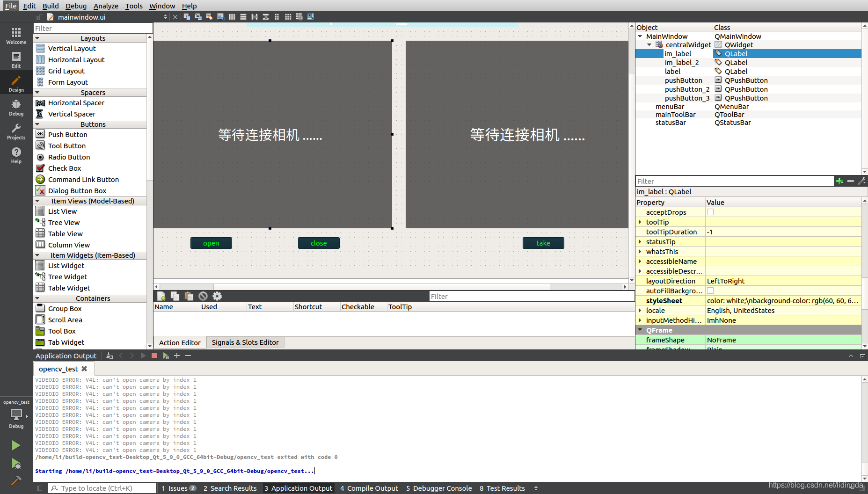
Task: Switch to the Signals & Slots Editor tab
Action: 245,342
